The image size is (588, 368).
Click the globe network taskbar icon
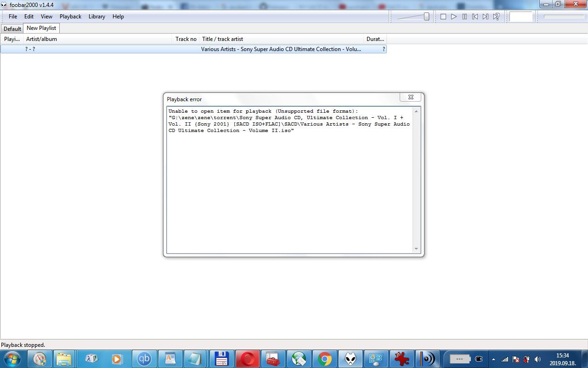click(x=299, y=359)
